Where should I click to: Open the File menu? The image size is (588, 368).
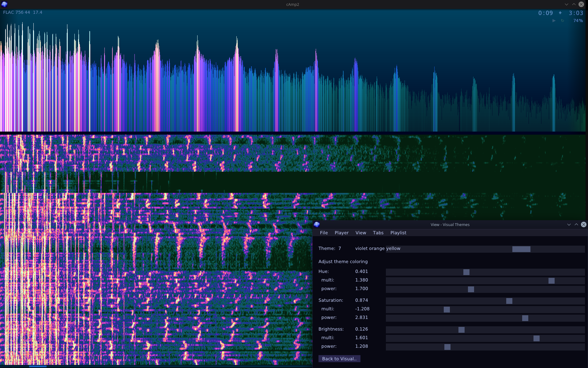coord(324,233)
